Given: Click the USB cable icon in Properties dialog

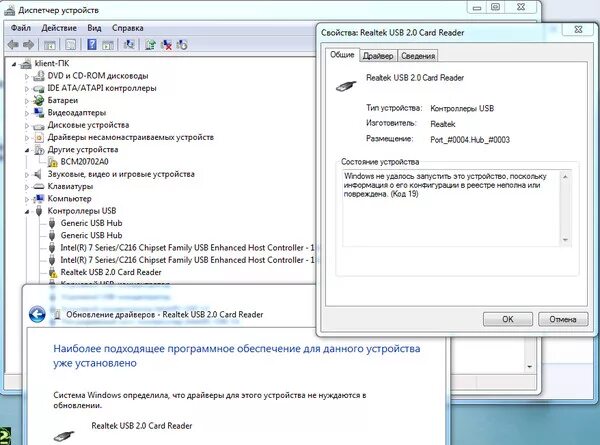Looking at the screenshot, I should (x=346, y=86).
